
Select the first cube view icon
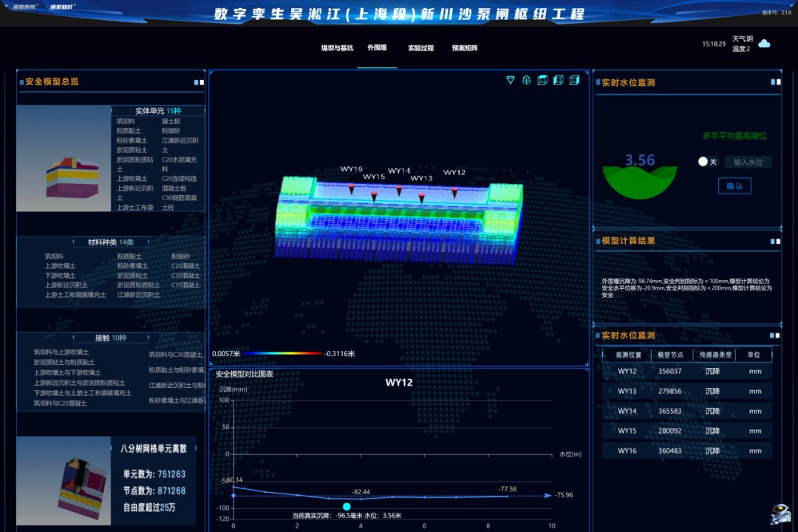[x=542, y=80]
